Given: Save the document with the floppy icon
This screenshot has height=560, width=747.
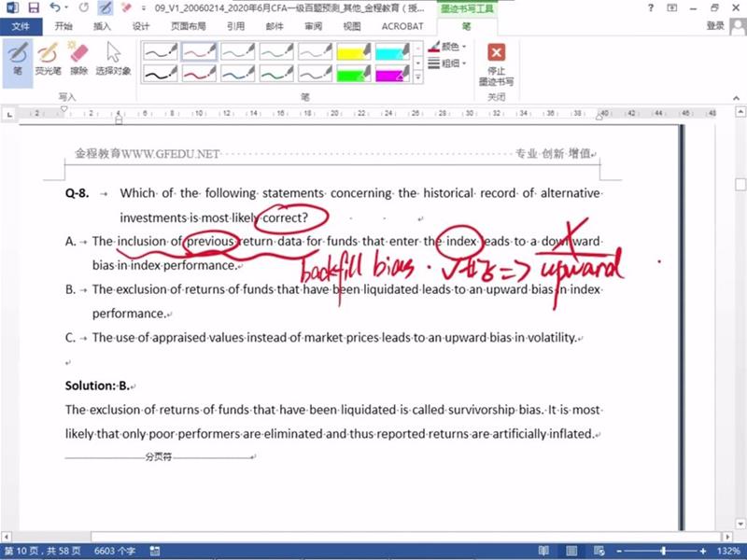Looking at the screenshot, I should click(x=34, y=7).
